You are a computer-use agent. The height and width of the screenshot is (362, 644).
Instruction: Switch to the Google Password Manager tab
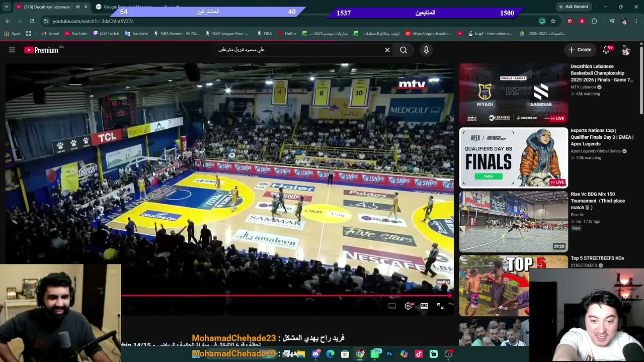[131, 7]
